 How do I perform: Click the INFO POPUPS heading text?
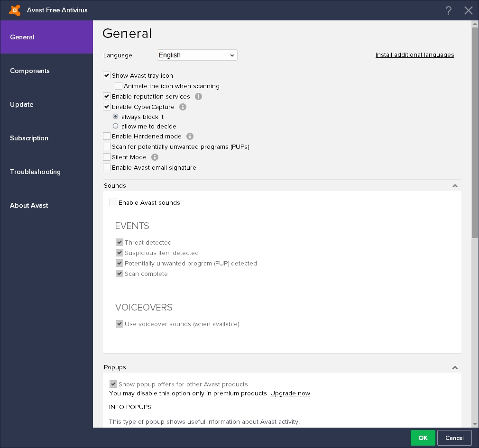coord(130,407)
